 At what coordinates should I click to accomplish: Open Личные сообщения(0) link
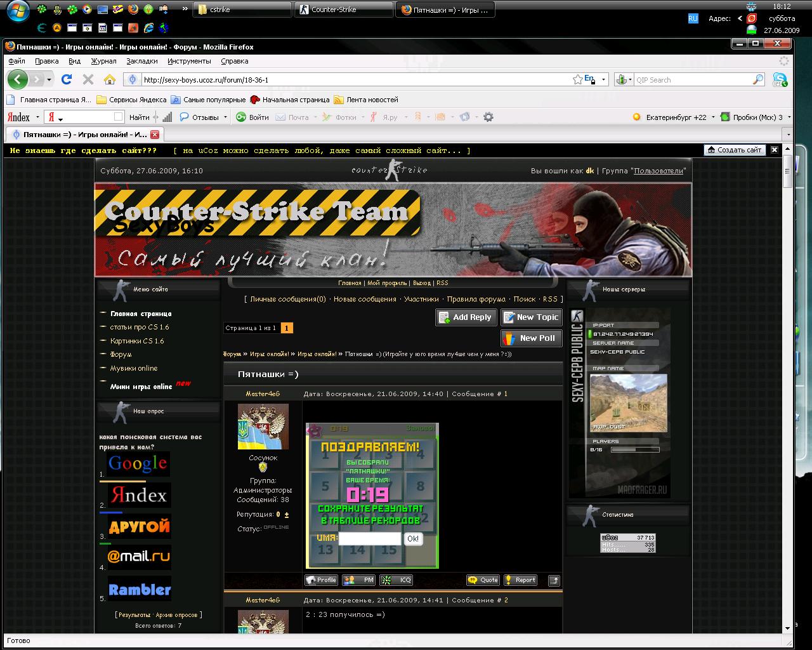tap(288, 299)
